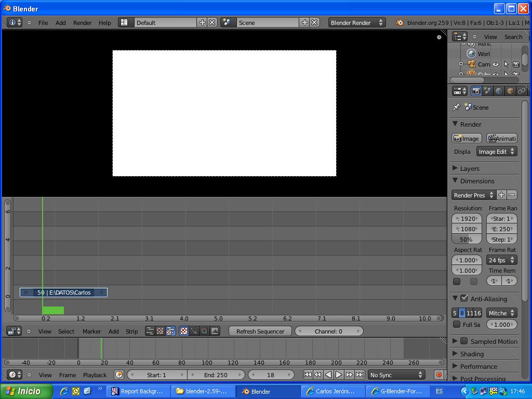Click the pin icon next to Scene
Screen dimensions: 532x399
457,107
